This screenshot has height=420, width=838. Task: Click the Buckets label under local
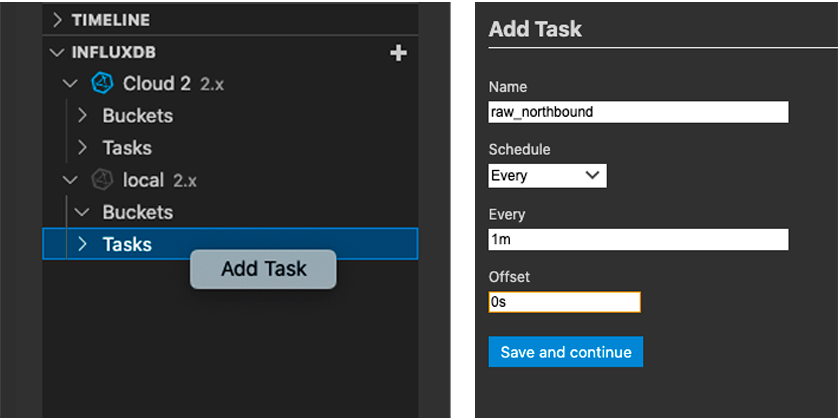138,212
